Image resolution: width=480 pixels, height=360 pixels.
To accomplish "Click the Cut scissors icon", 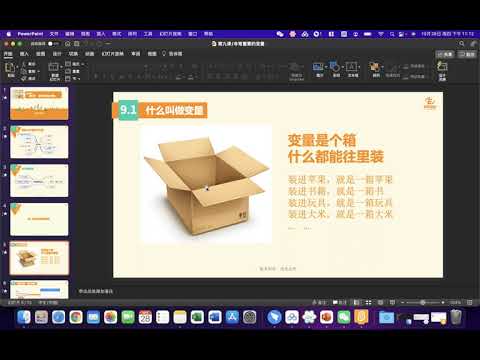I will [24, 64].
